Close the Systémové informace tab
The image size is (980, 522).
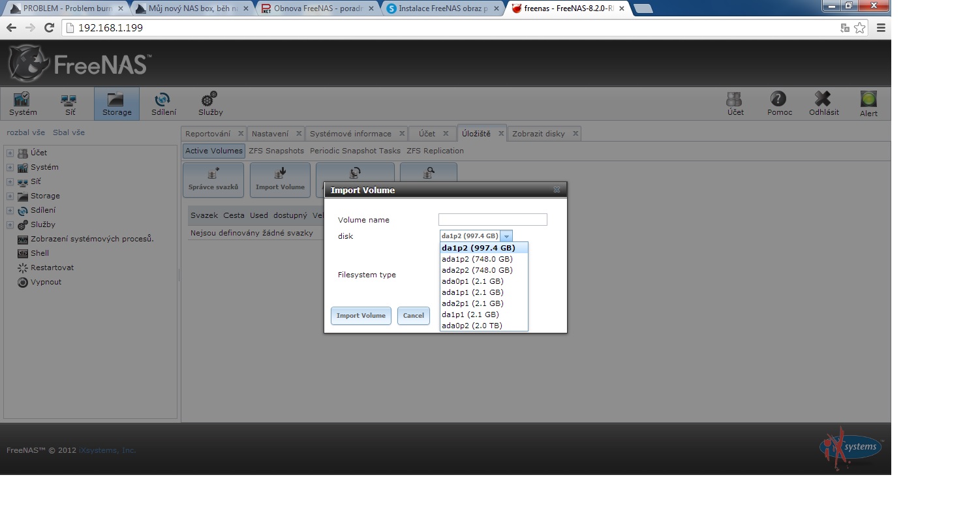(402, 134)
